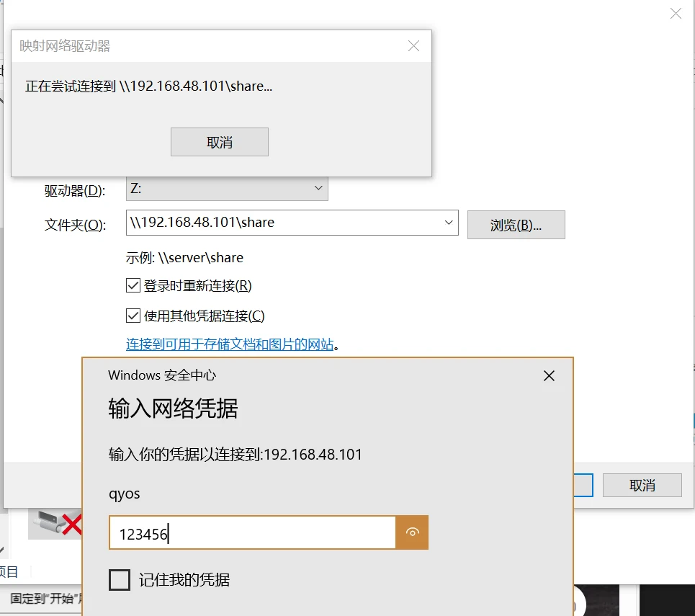This screenshot has height=616, width=695.
Task: Toggle 使用其他凭据连接 checkbox
Action: [x=133, y=316]
